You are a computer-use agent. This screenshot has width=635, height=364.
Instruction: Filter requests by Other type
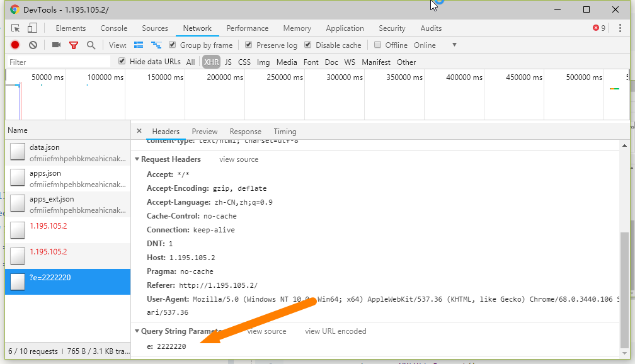pyautogui.click(x=406, y=62)
